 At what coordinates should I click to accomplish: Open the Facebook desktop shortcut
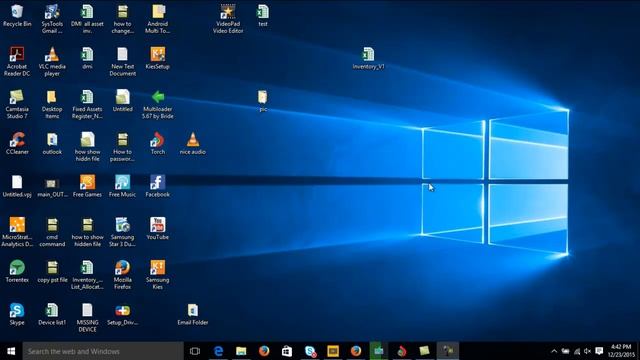[158, 186]
